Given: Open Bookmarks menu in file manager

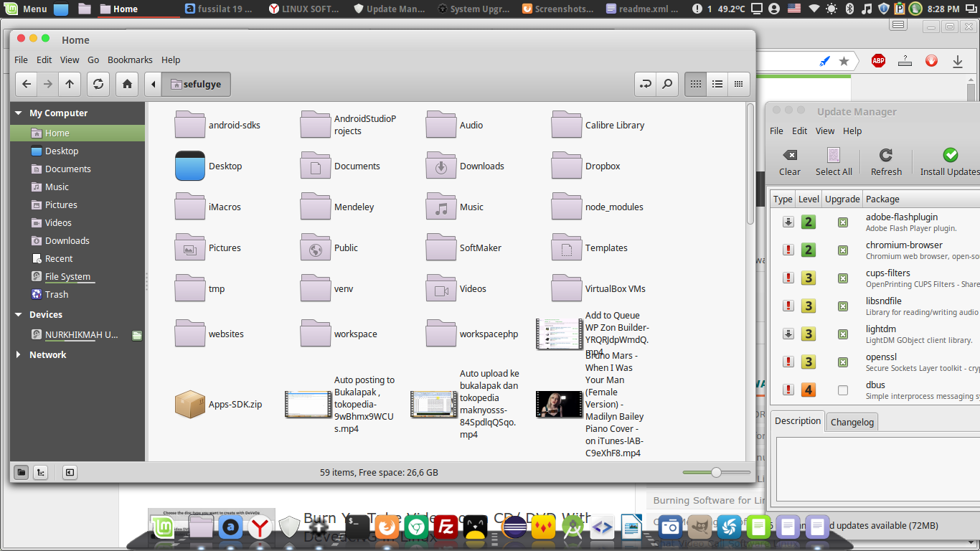Looking at the screenshot, I should coord(130,60).
